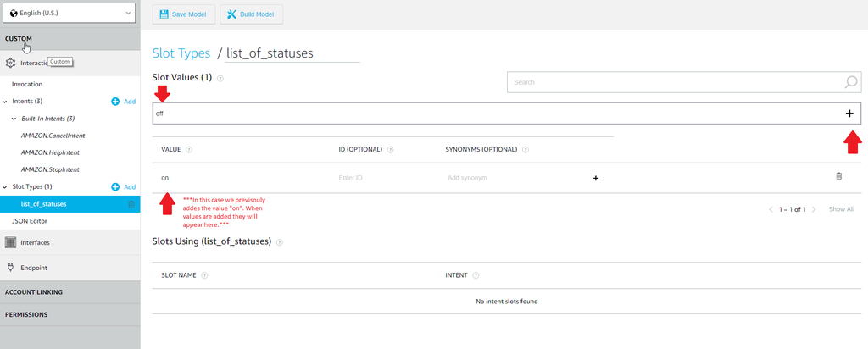Click help icon next to Slot Values
This screenshot has height=349, width=868.
220,78
